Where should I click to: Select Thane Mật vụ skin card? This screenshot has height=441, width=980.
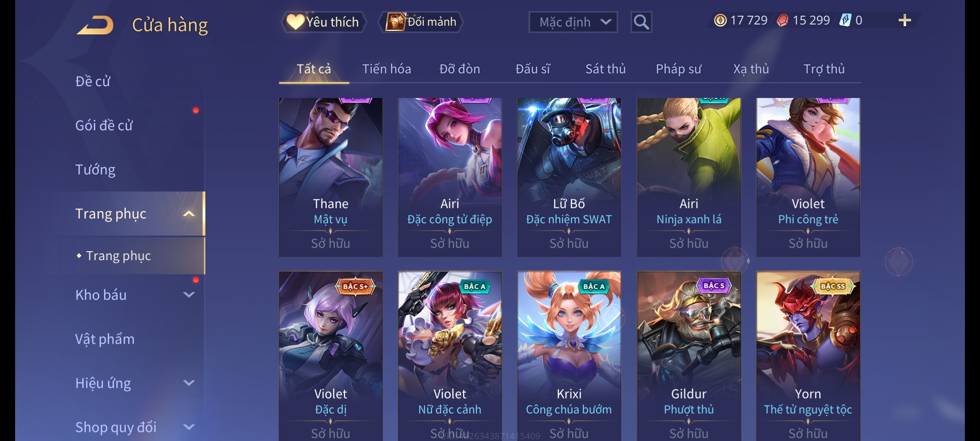(x=330, y=177)
